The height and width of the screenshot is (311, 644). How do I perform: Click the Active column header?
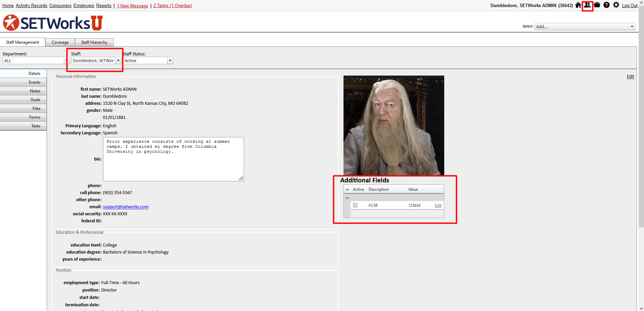pos(358,189)
